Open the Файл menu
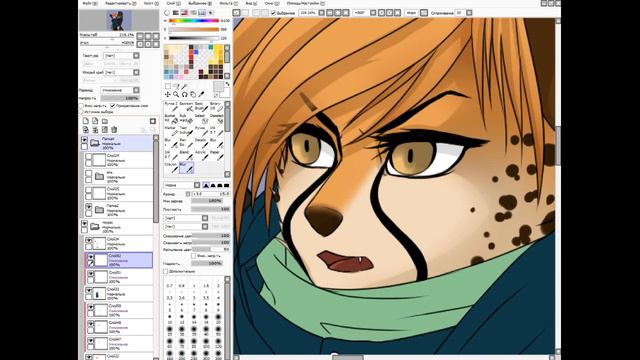640x360 pixels. [x=90, y=3]
